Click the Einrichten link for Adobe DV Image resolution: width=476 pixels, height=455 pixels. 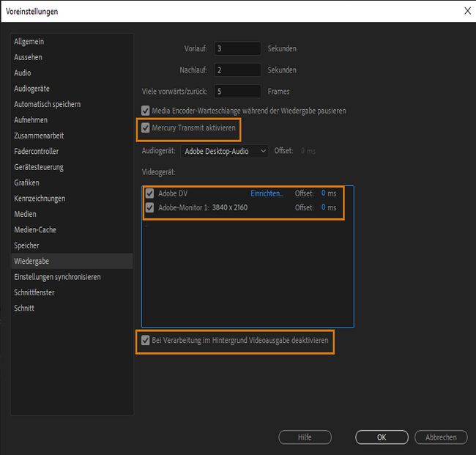pos(267,193)
